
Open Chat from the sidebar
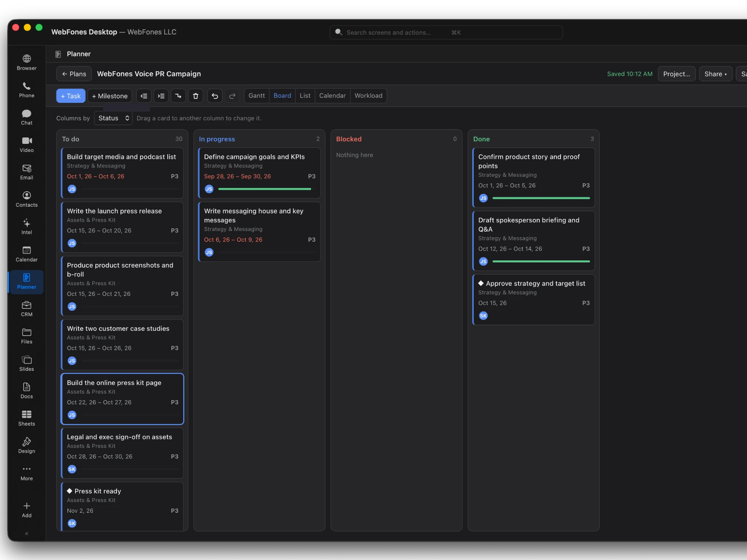27,117
